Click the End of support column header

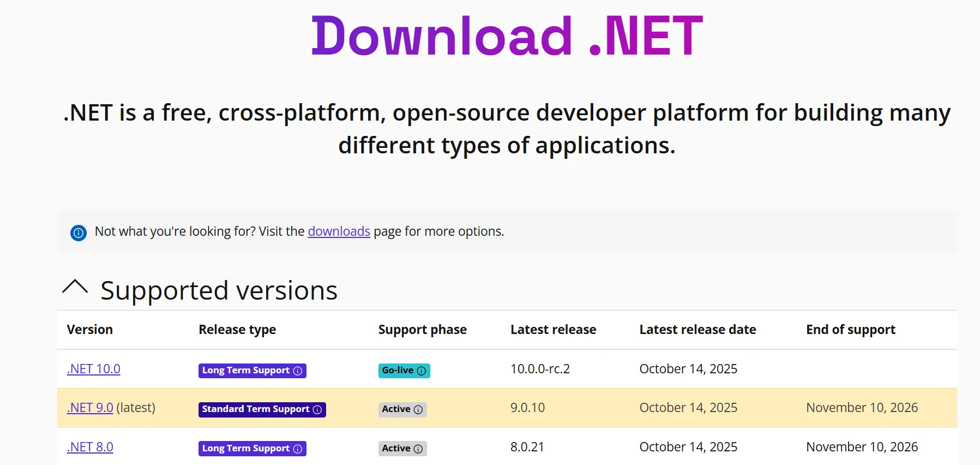point(851,330)
